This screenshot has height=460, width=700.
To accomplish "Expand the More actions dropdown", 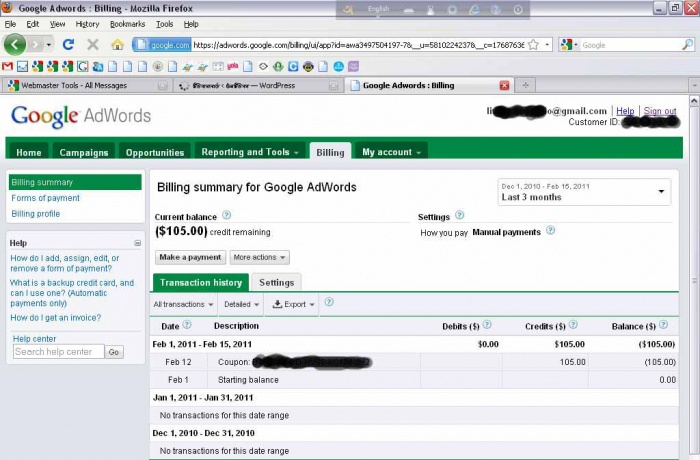I will click(259, 257).
